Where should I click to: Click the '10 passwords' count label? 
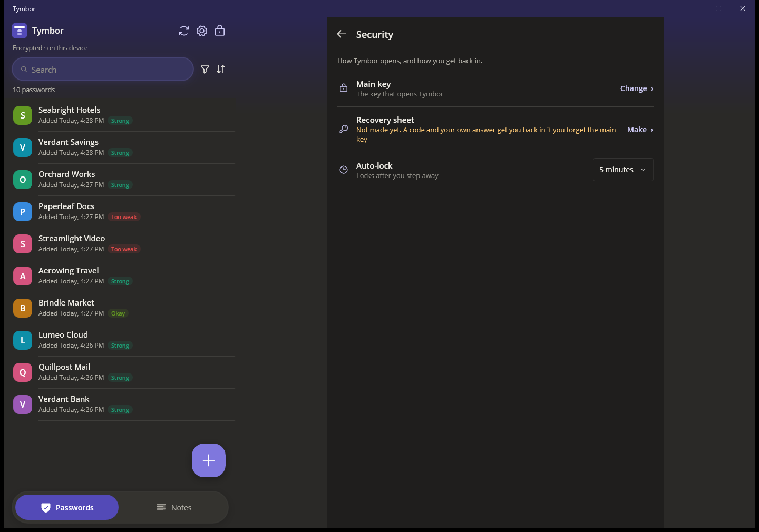(x=34, y=90)
